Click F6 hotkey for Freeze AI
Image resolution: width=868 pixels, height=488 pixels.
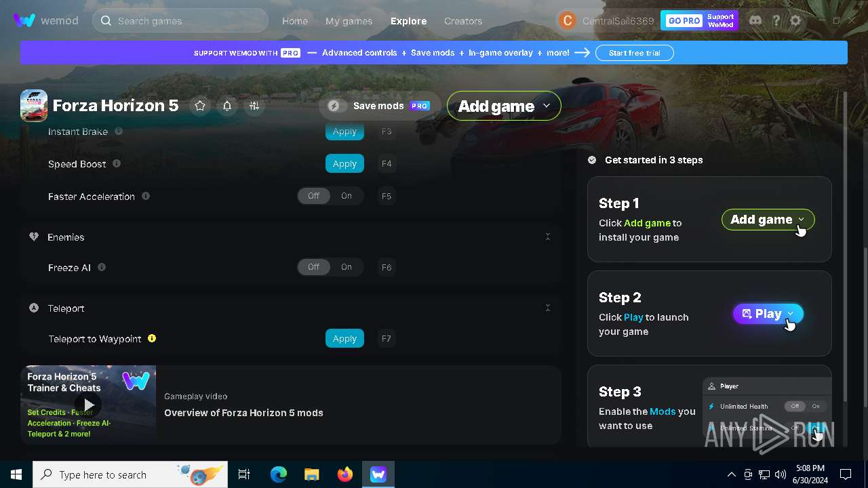(x=387, y=267)
